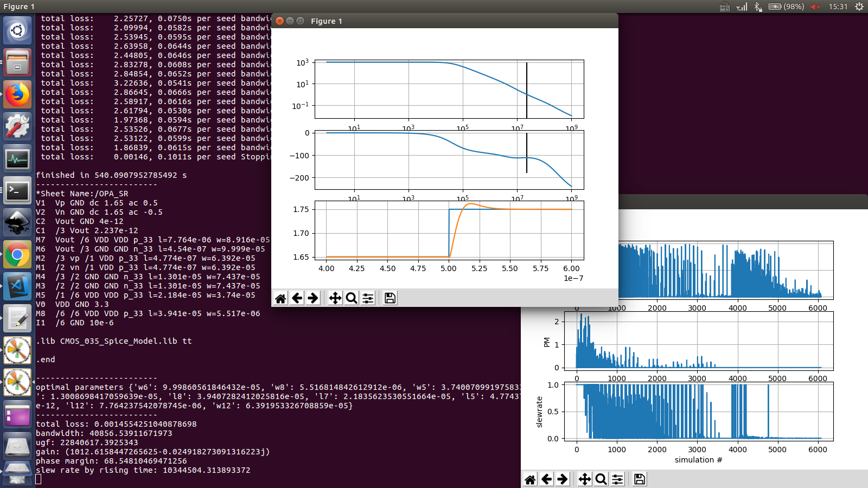This screenshot has height=488, width=868.
Task: Click Back arrow in Figure 1 toolbar
Action: click(297, 298)
